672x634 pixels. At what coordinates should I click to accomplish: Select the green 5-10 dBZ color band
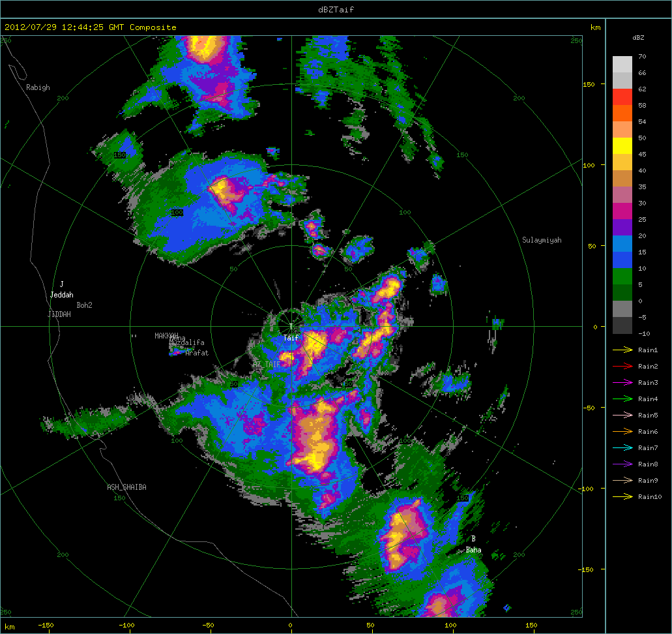[x=622, y=276]
